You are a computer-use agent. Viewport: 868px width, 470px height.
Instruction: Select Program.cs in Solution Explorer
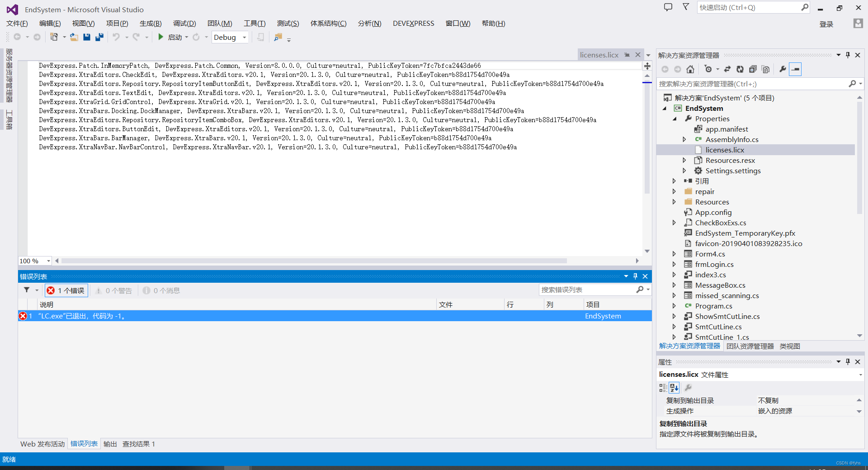(x=713, y=306)
